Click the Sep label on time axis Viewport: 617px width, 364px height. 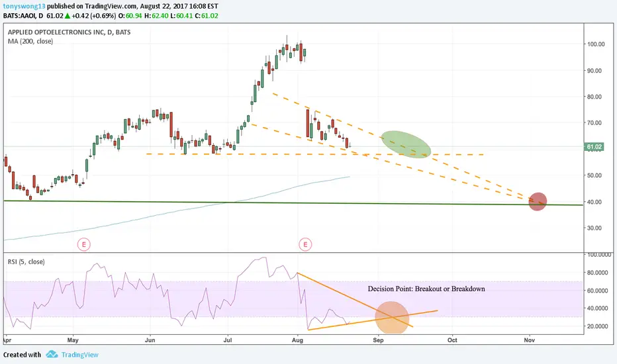click(378, 340)
